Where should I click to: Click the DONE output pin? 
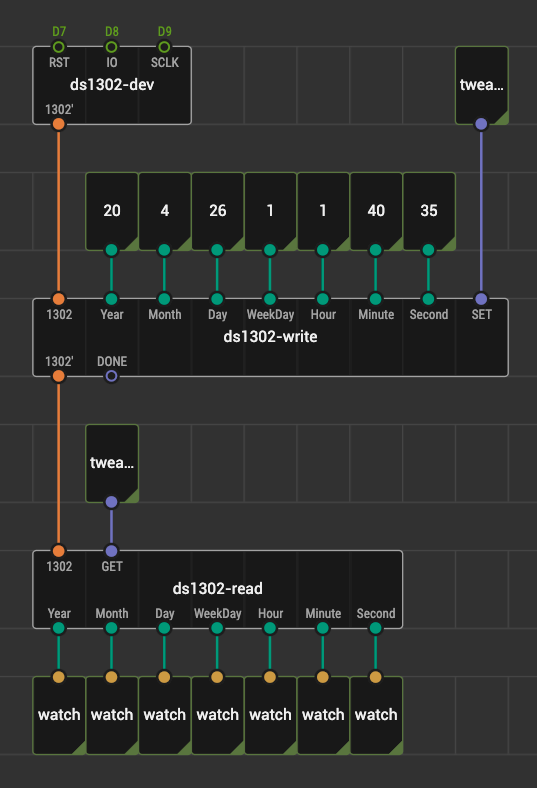112,376
